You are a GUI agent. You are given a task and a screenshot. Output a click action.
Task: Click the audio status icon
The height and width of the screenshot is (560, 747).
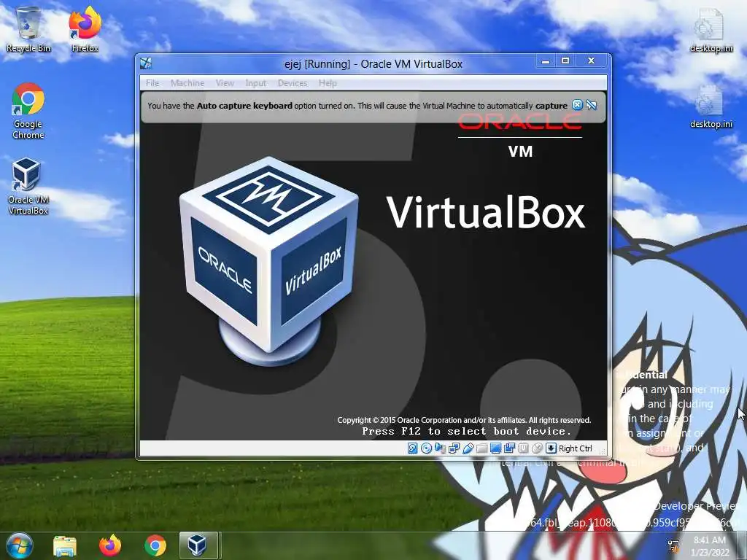click(x=440, y=448)
